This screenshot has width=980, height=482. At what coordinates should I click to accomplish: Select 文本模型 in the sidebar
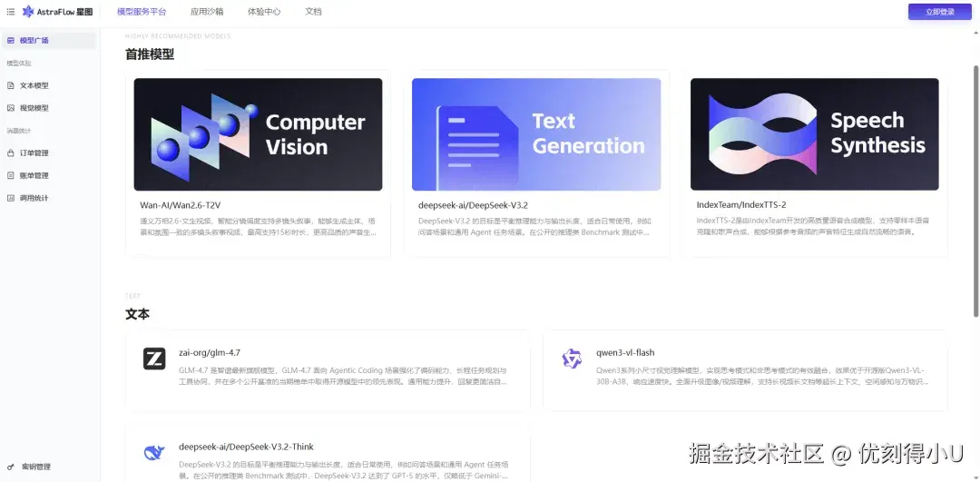(x=34, y=85)
